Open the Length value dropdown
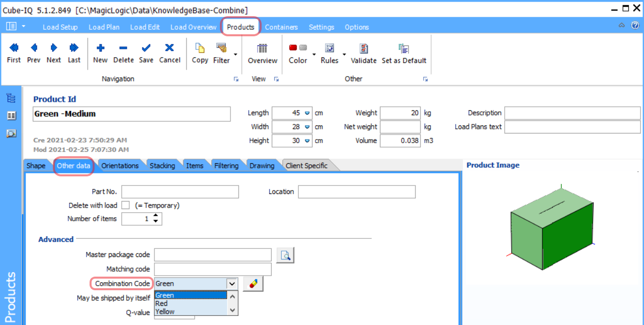This screenshot has height=325, width=644. point(307,113)
